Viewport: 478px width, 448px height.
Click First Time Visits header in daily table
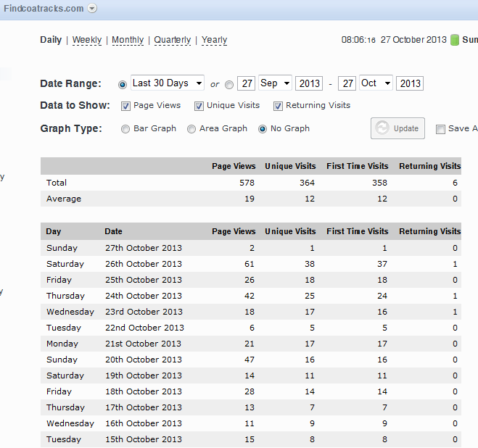(358, 231)
